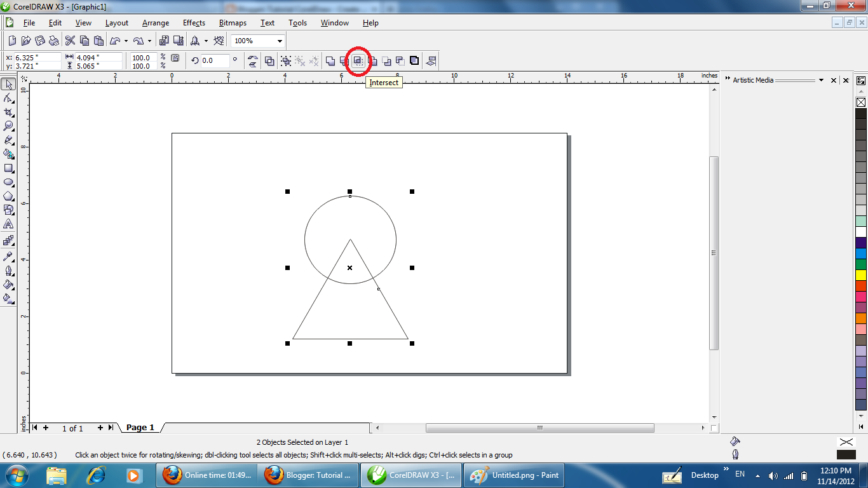Click the Print icon

click(53, 41)
